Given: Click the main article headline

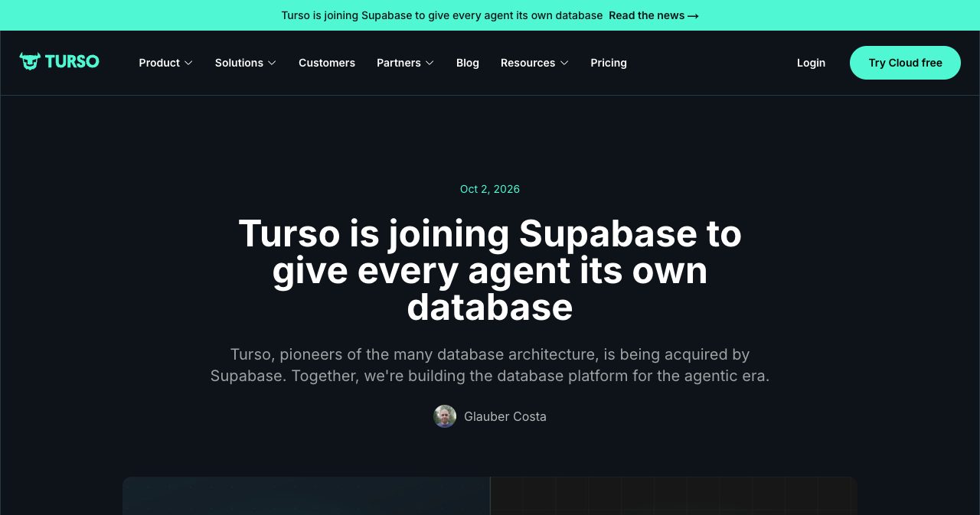Looking at the screenshot, I should [490, 270].
